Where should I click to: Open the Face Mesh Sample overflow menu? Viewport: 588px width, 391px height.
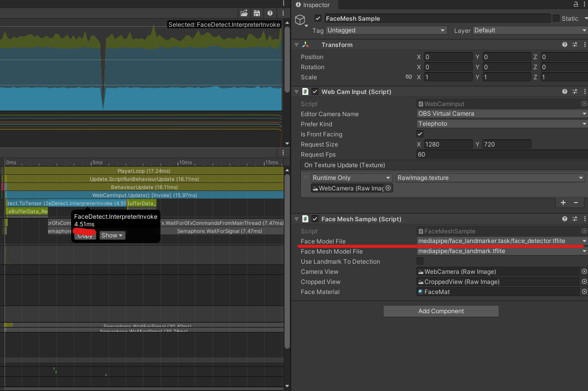click(x=584, y=219)
